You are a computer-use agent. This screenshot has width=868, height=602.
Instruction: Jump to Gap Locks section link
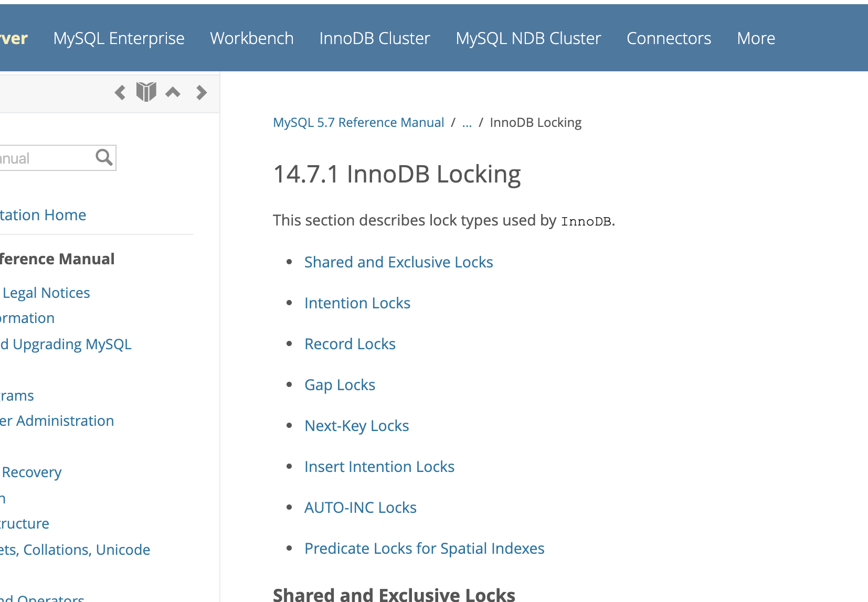[340, 385]
